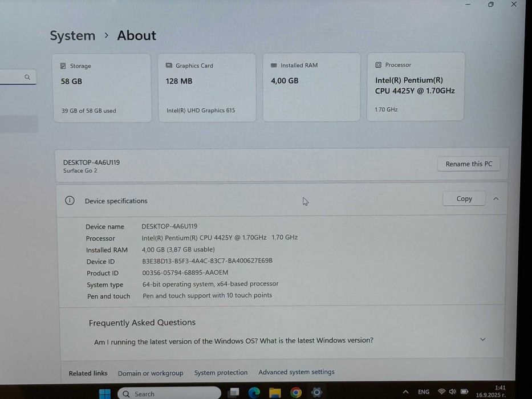The height and width of the screenshot is (399, 532).
Task: Open the Graphics Card 128 MB card
Action: 207,88
